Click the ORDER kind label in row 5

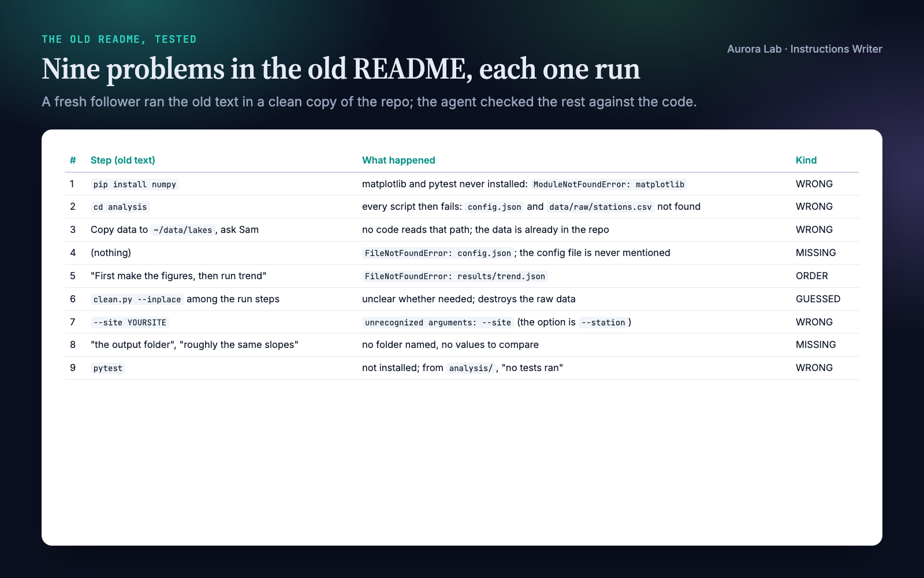point(812,276)
